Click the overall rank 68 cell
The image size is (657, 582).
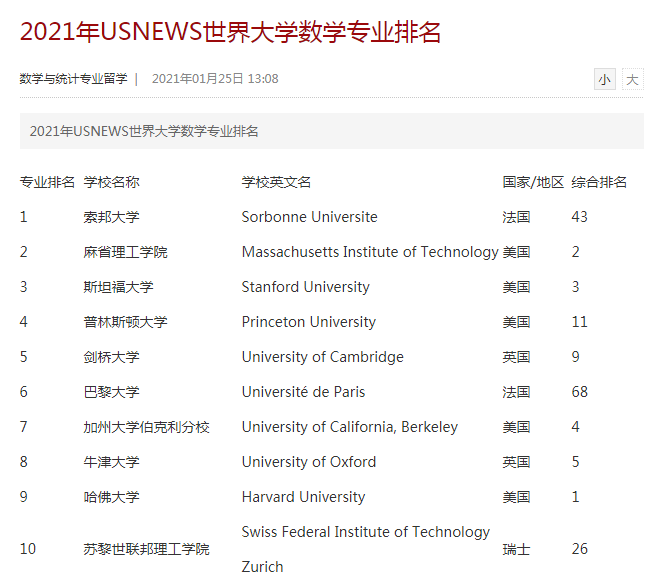pyautogui.click(x=579, y=392)
